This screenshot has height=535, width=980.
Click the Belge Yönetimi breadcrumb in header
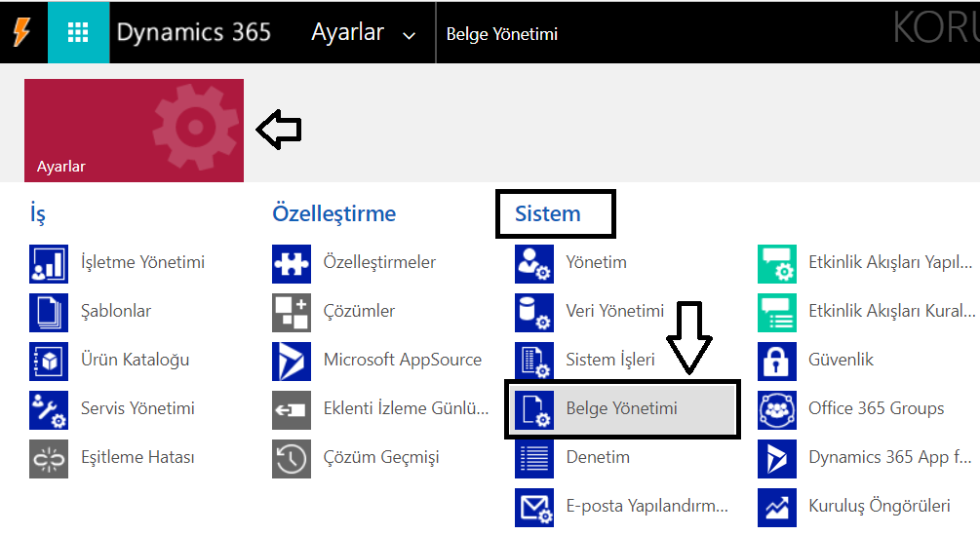[502, 34]
